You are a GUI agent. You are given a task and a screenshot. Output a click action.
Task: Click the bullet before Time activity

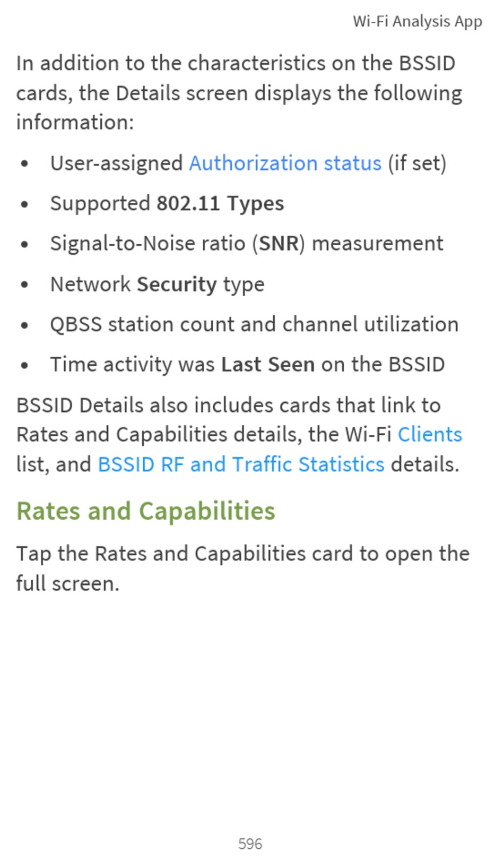tap(24, 366)
